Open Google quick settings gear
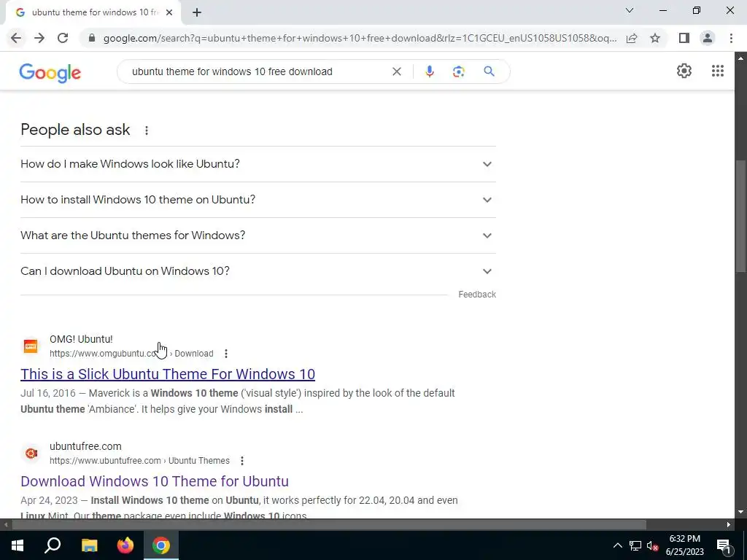The height and width of the screenshot is (560, 747). (x=684, y=71)
